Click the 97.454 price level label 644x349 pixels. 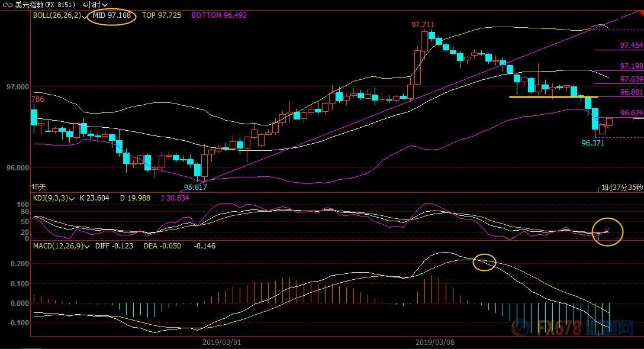click(631, 46)
